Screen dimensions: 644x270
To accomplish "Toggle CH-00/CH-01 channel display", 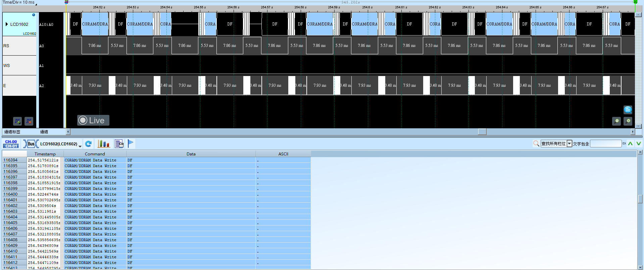I will [x=11, y=144].
